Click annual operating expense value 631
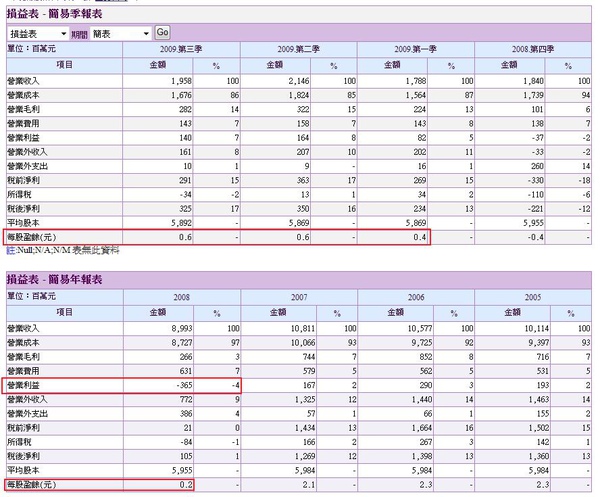 tap(186, 371)
